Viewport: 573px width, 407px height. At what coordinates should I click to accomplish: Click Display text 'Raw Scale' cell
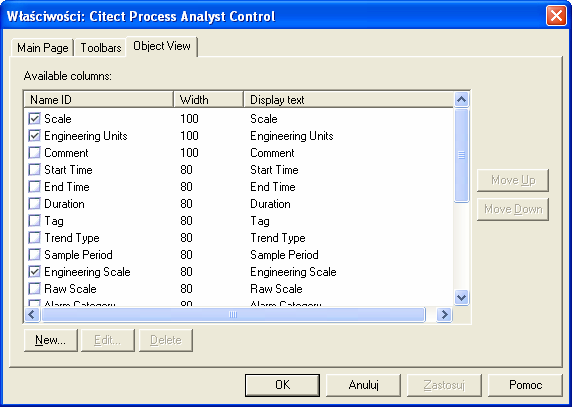click(x=276, y=289)
